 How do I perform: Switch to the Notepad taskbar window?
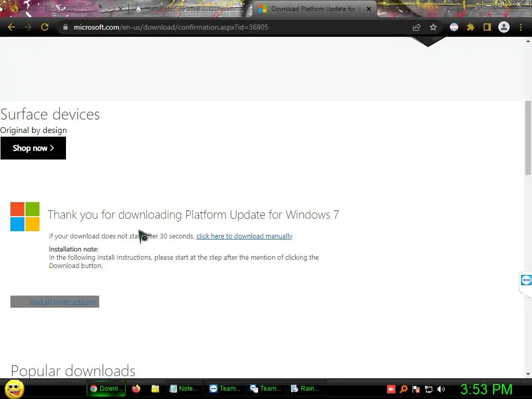pos(184,389)
